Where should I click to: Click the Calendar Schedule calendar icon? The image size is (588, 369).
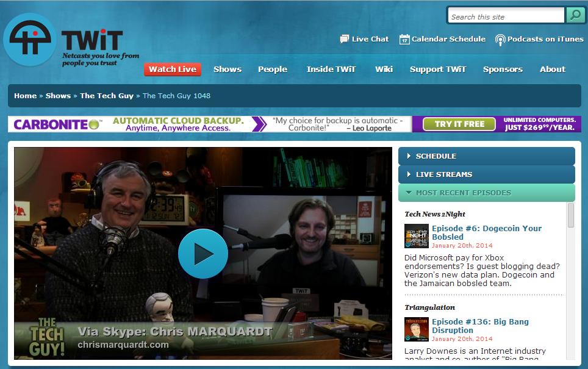point(404,39)
